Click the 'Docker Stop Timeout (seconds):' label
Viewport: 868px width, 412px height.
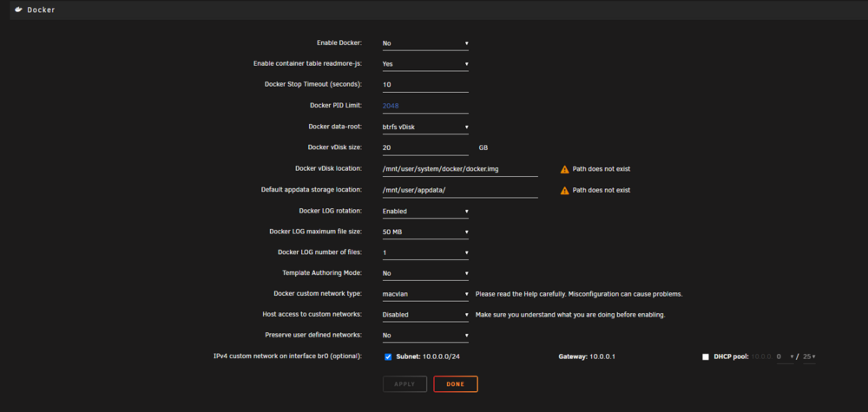(x=313, y=85)
